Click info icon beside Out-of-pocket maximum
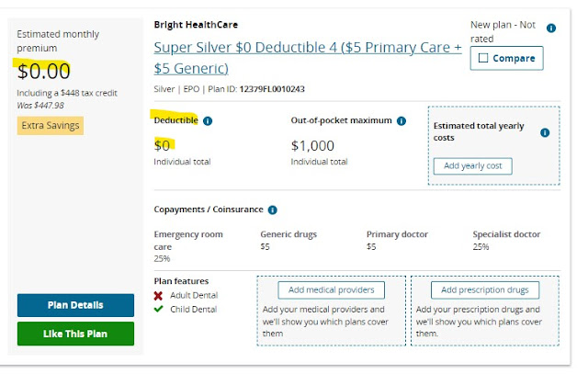The height and width of the screenshot is (374, 588). pos(401,120)
